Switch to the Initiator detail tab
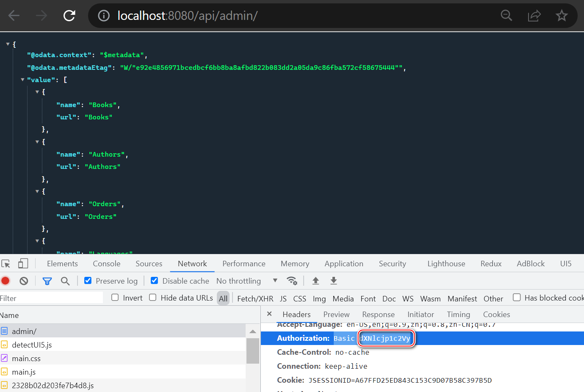 [421, 315]
